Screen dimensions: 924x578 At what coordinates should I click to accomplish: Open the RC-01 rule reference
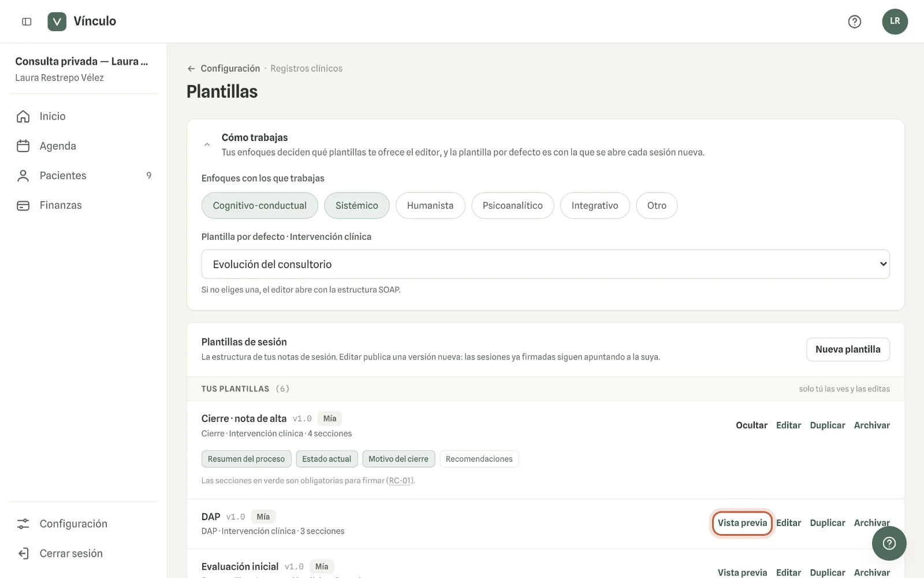(x=400, y=480)
